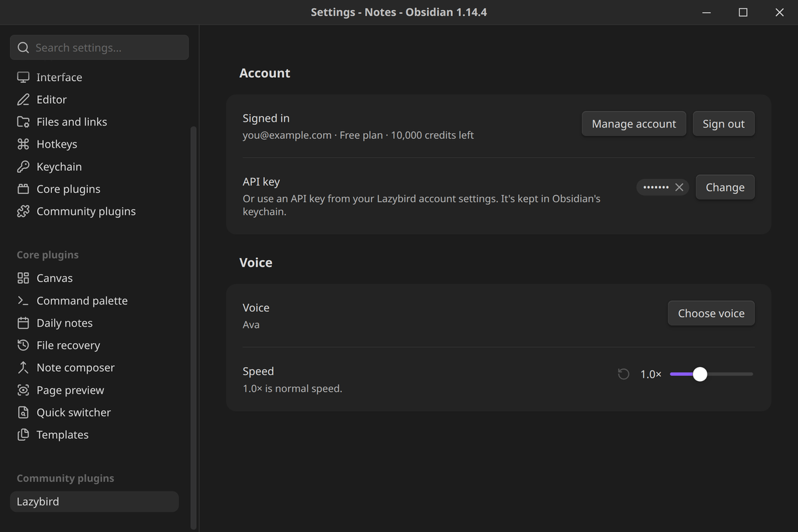This screenshot has height=532, width=798.
Task: Click the Editor pencil icon
Action: point(23,100)
